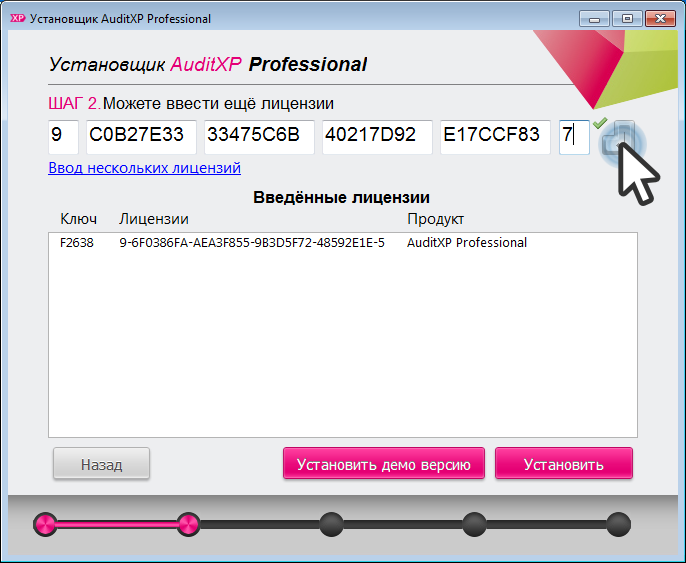Click the AuditXP icon in the title bar

(x=18, y=18)
